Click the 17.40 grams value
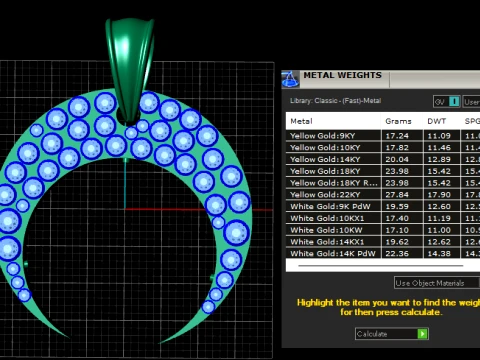Viewport: 480px width, 360px height. coord(397,218)
